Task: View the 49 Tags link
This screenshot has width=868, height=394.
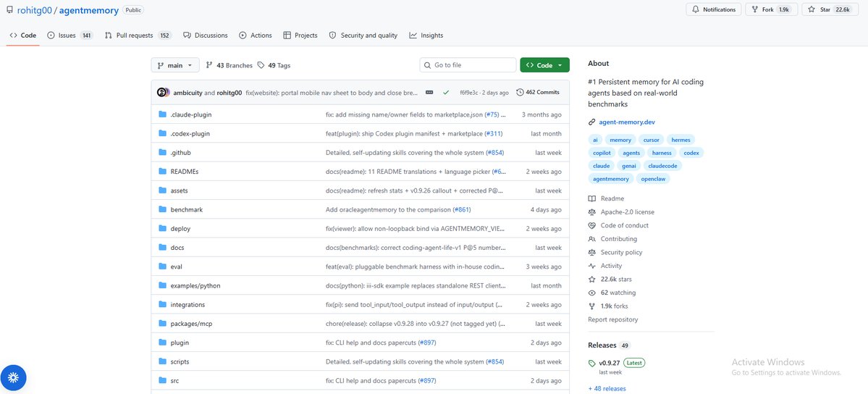Action: tap(274, 65)
